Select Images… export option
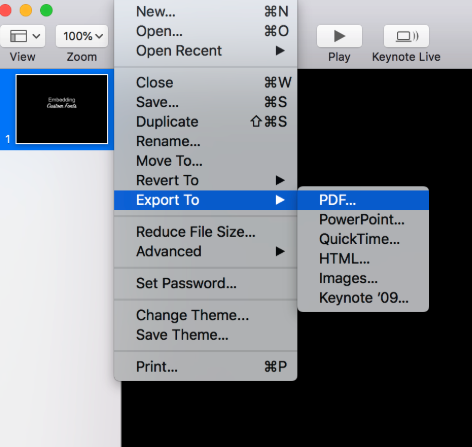The height and width of the screenshot is (447, 472). (363, 278)
